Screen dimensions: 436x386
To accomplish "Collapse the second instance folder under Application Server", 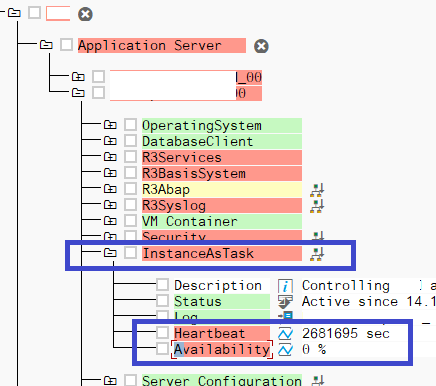I will click(78, 92).
